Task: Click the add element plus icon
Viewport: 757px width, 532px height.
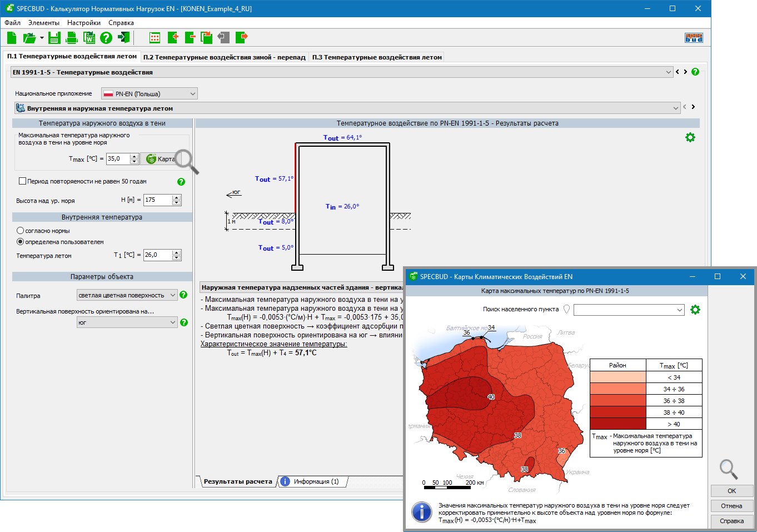Action: pos(173,38)
